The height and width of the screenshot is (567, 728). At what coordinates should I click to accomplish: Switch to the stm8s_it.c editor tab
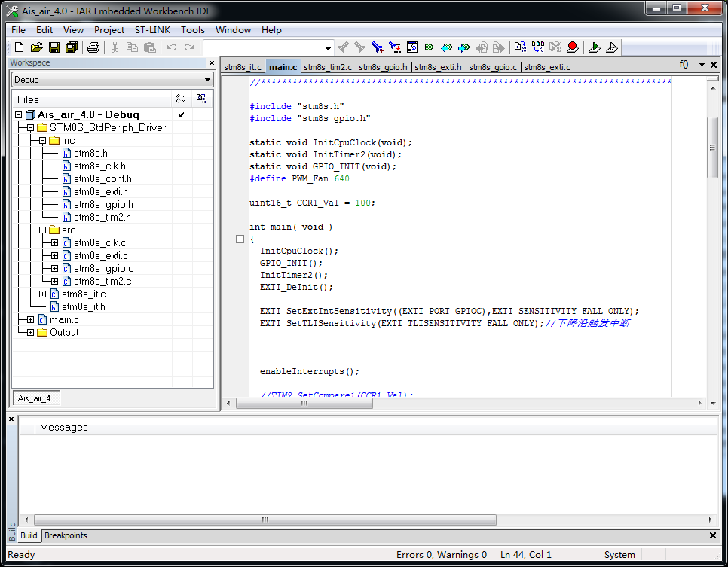[x=243, y=67]
